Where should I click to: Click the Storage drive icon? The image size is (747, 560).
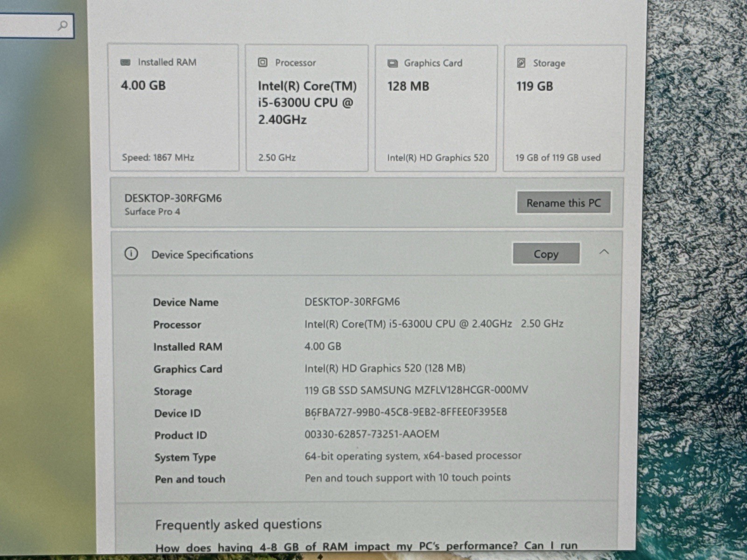pyautogui.click(x=521, y=63)
